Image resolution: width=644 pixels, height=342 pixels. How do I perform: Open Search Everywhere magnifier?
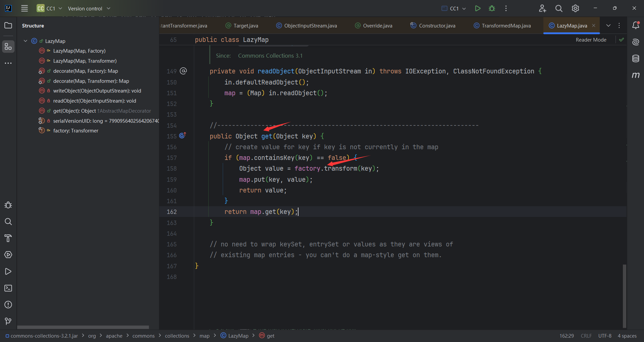click(x=559, y=8)
